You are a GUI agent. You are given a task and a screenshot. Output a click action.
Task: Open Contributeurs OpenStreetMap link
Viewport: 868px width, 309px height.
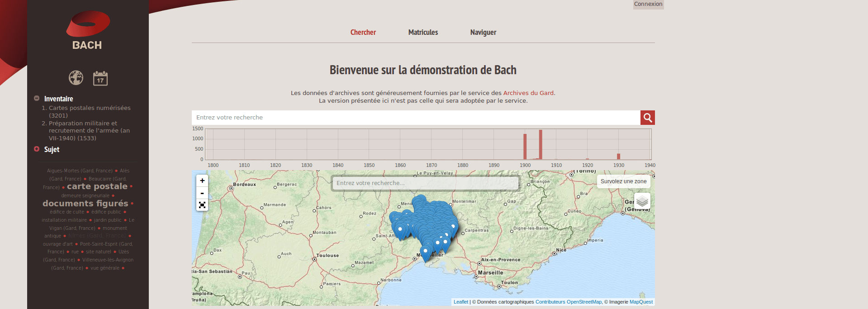(569, 302)
